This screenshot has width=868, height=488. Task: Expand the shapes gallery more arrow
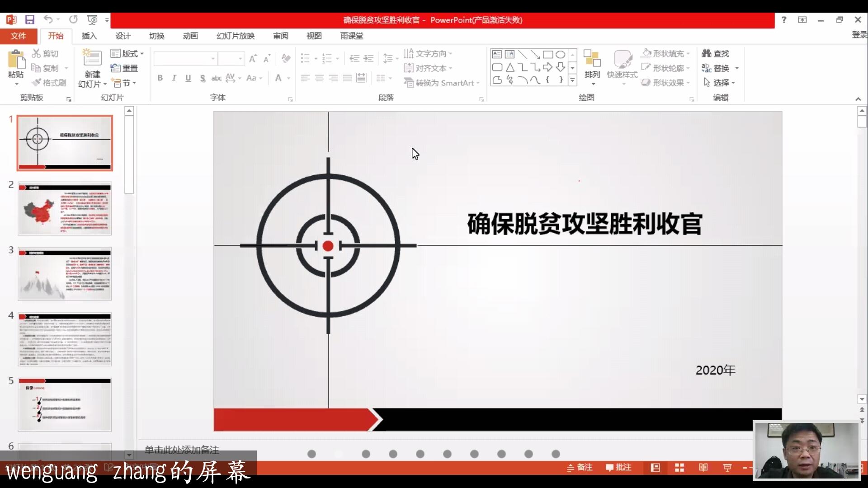(x=572, y=80)
